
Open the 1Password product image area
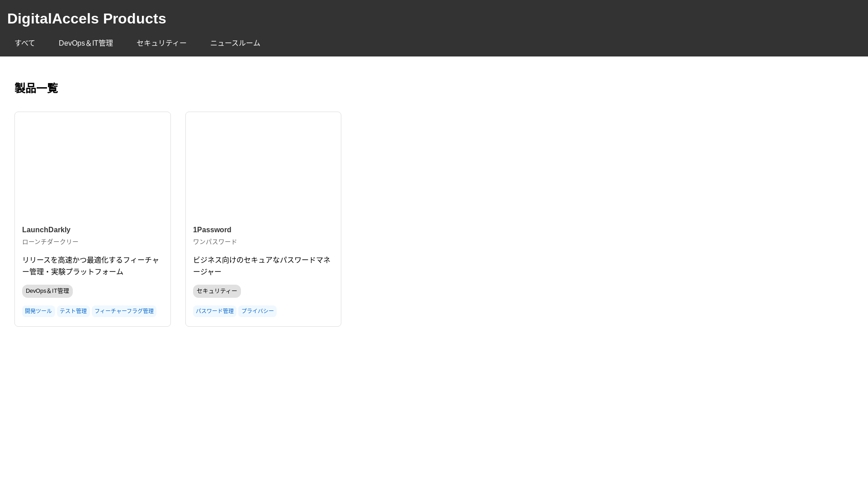(x=263, y=165)
